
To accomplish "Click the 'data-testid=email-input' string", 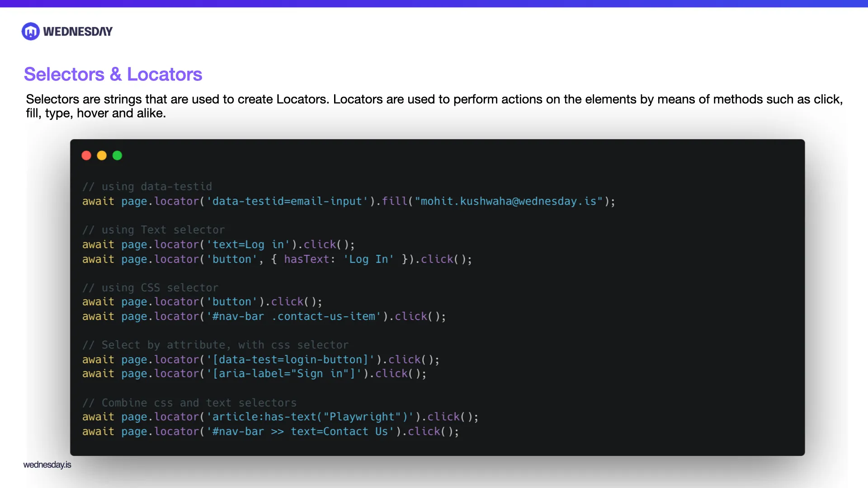I will point(288,201).
